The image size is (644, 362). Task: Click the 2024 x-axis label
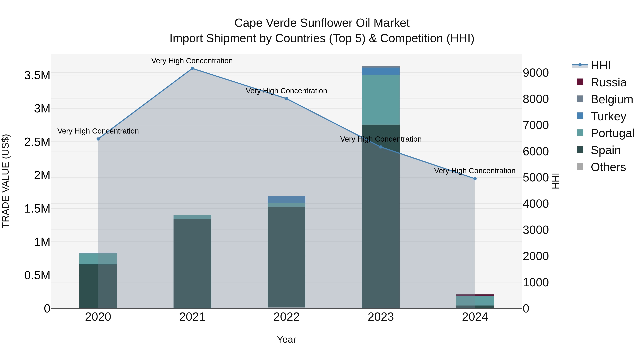(x=475, y=317)
